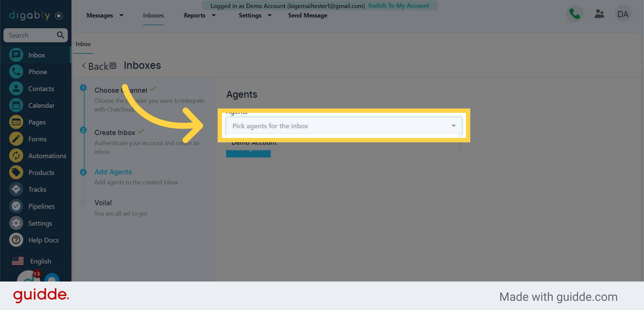The width and height of the screenshot is (644, 310).
Task: Change language via the English selector
Action: pyautogui.click(x=41, y=261)
